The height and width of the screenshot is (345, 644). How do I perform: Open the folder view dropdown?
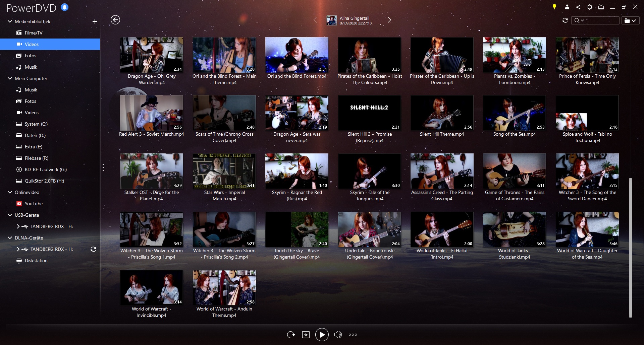pyautogui.click(x=630, y=20)
